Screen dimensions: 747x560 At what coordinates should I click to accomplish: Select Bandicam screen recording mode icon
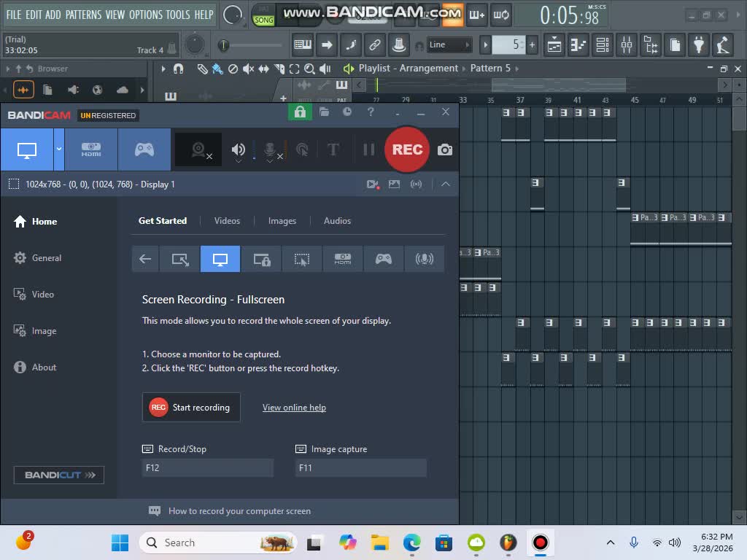click(27, 149)
